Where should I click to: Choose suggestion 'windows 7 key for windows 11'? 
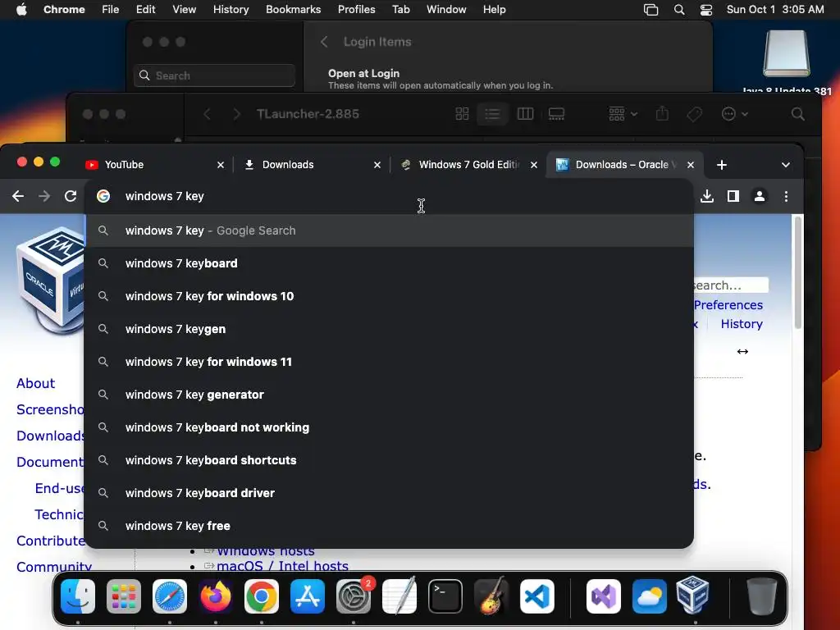389,362
